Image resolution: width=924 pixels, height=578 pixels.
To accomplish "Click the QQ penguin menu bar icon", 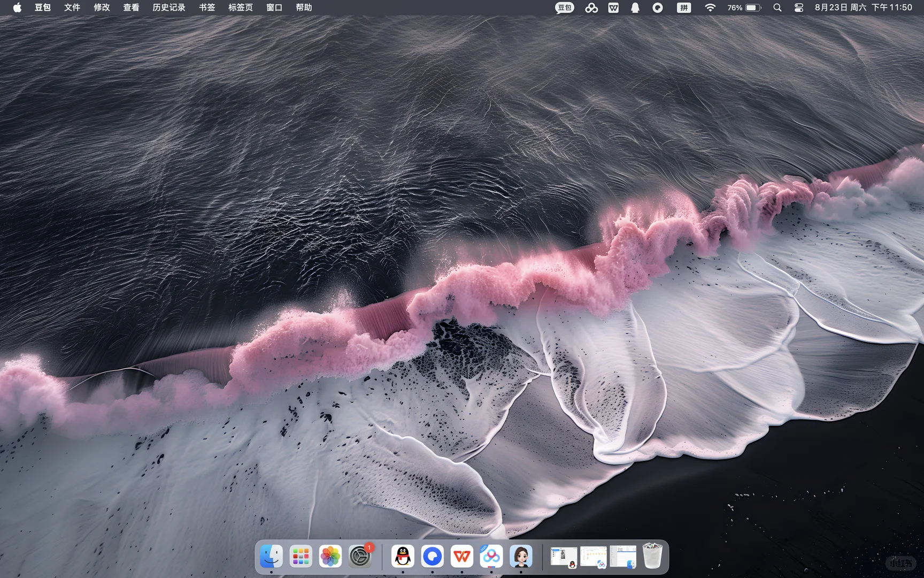I will [635, 7].
